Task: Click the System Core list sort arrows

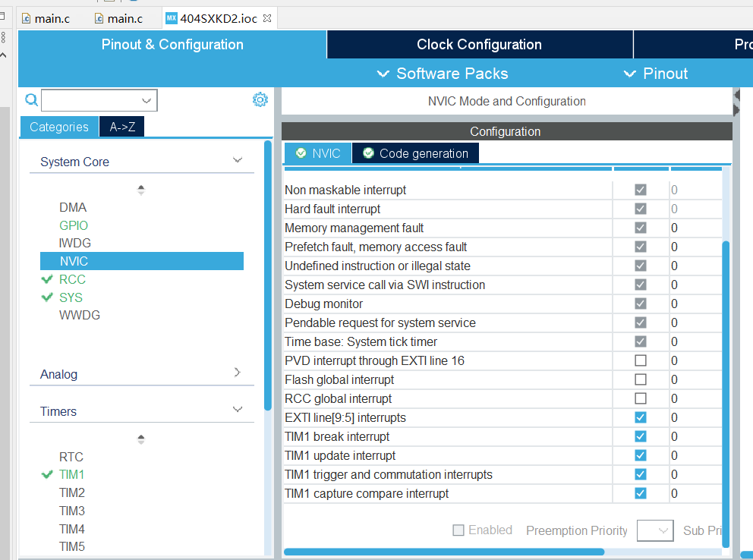Action: point(140,190)
